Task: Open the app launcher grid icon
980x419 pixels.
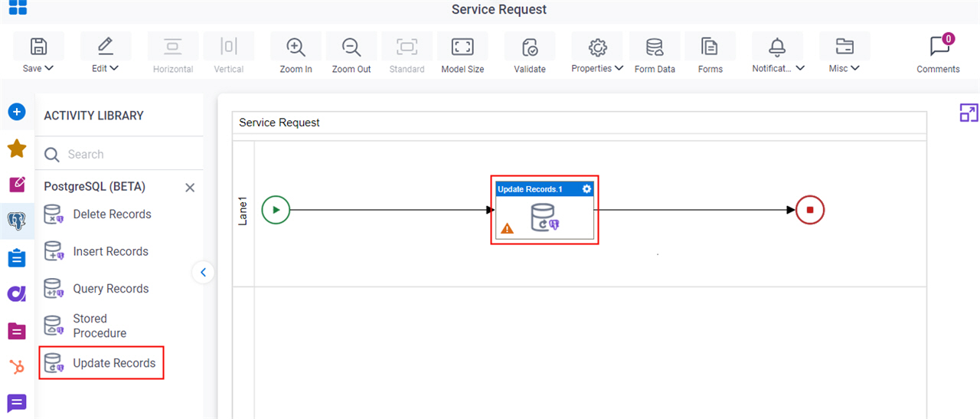Action: pos(17,7)
